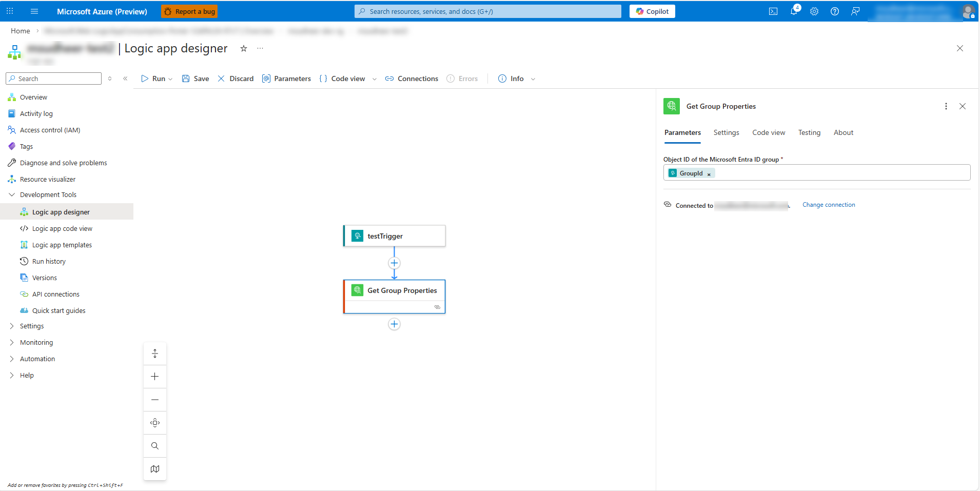Image resolution: width=980 pixels, height=491 pixels.
Task: Open portal settings gear
Action: click(x=814, y=11)
